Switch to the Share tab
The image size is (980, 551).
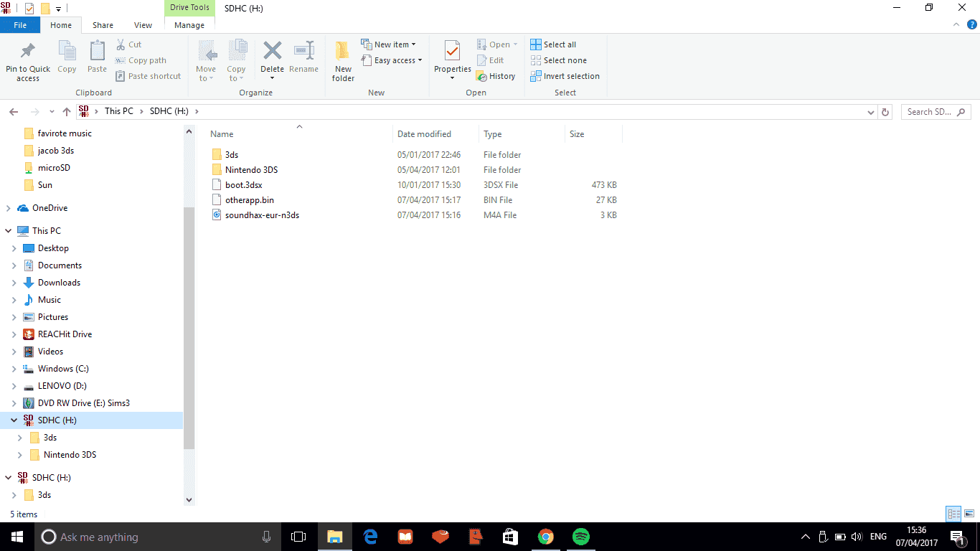(103, 25)
